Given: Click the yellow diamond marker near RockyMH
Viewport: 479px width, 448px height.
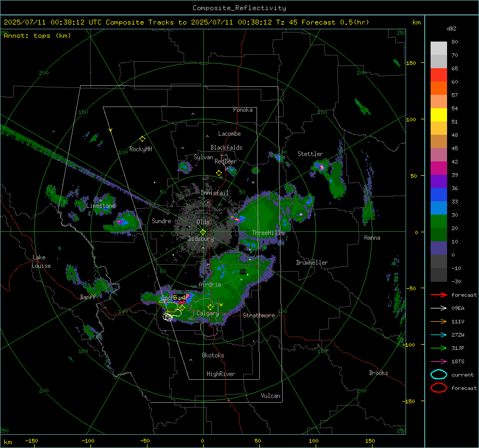Looking at the screenshot, I should pyautogui.click(x=142, y=139).
